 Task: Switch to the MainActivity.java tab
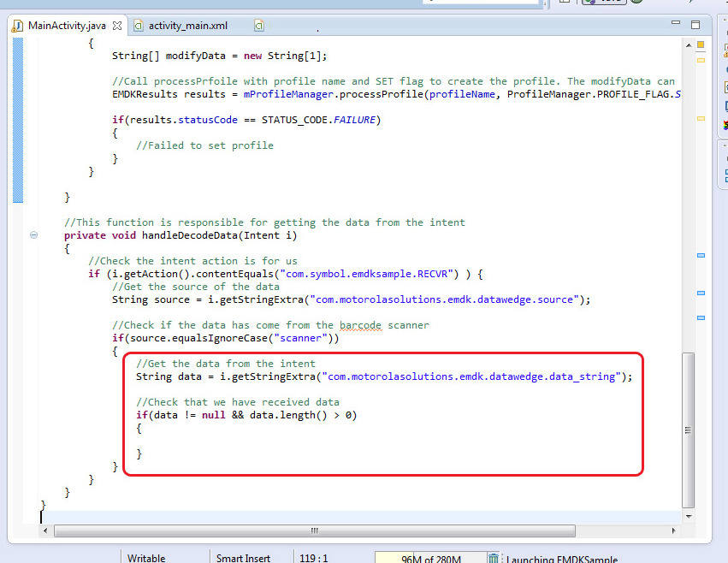click(66, 26)
